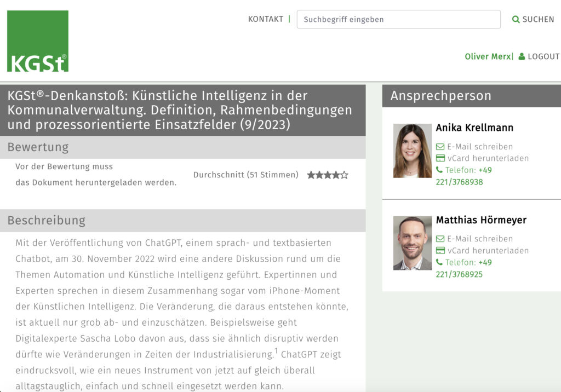This screenshot has width=561, height=392.
Task: Log out via the LOGOUT link
Action: 543,56
